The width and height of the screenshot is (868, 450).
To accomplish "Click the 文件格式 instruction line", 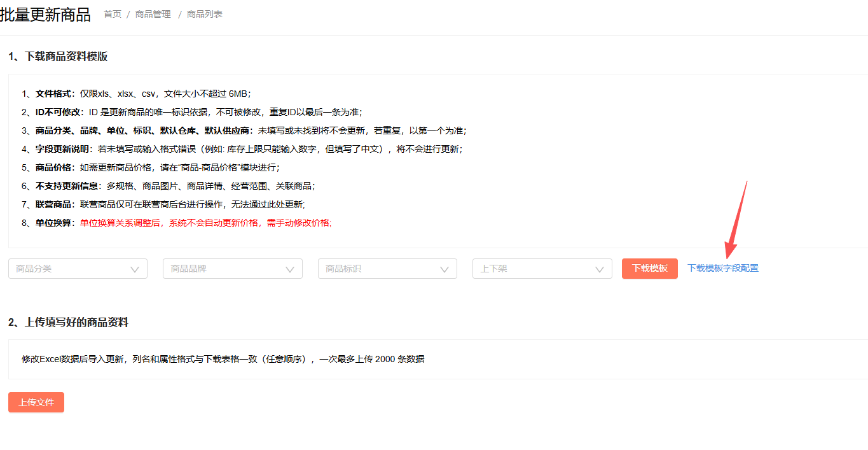I will point(136,94).
